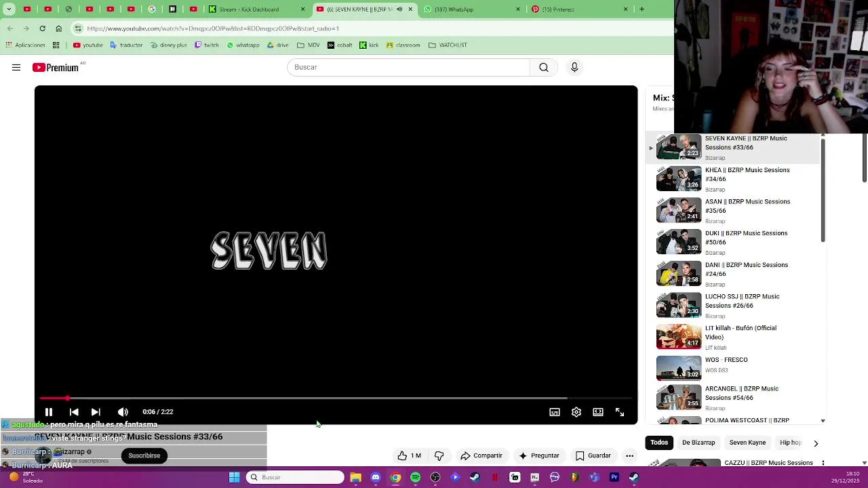Viewport: 868px width, 488px height.
Task: Switch to theater mode view
Action: (598, 412)
